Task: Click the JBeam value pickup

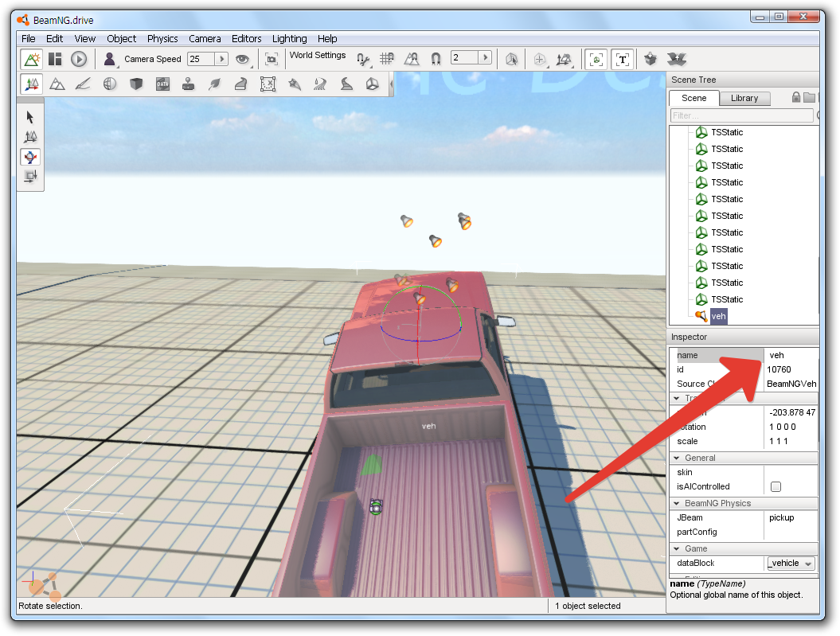Action: pos(782,517)
